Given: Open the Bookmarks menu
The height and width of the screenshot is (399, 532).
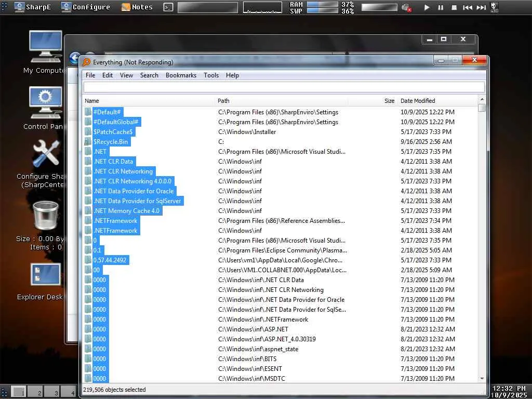Looking at the screenshot, I should tap(181, 75).
